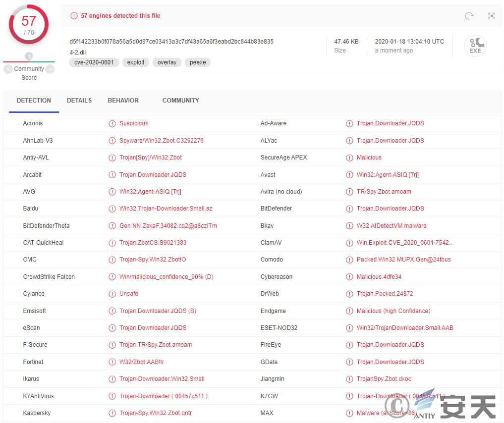Click warning icon beside ALYac result
The image size is (504, 423).
[349, 141]
